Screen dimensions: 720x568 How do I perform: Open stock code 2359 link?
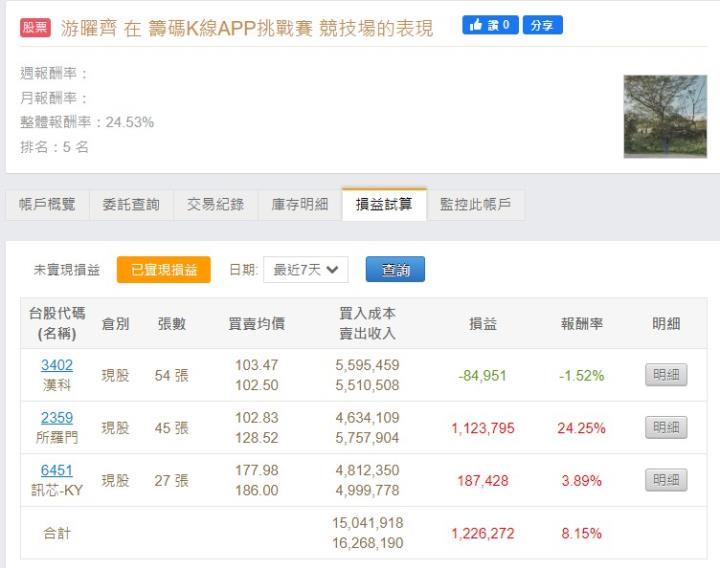point(57,418)
